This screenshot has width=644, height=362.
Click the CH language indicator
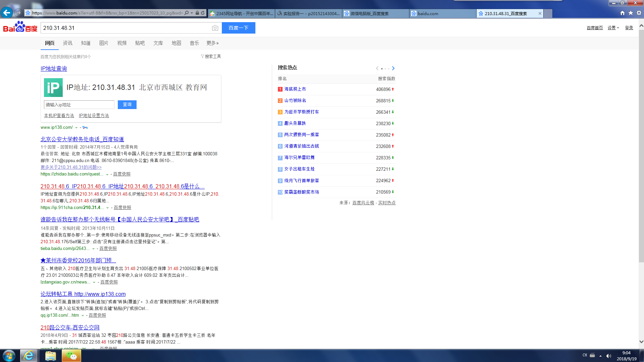click(x=585, y=355)
